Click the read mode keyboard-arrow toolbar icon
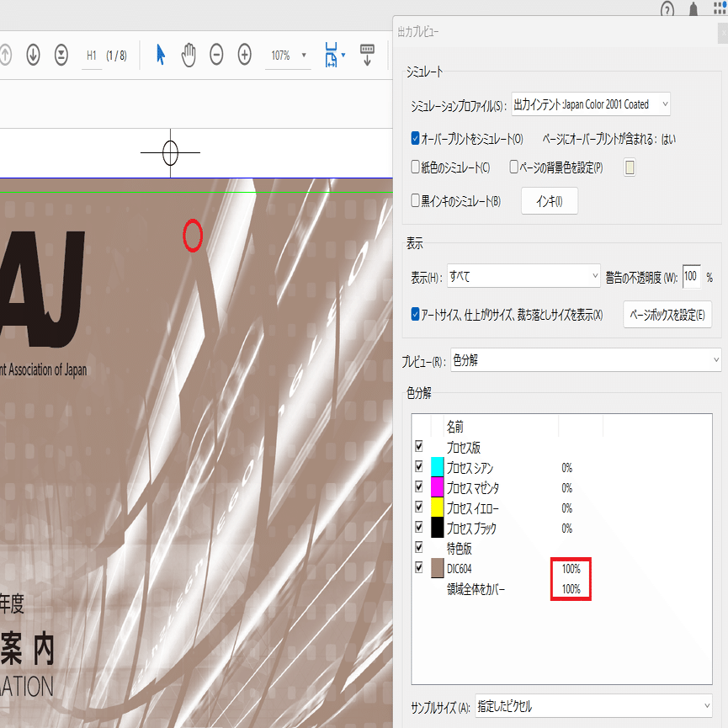 click(367, 55)
